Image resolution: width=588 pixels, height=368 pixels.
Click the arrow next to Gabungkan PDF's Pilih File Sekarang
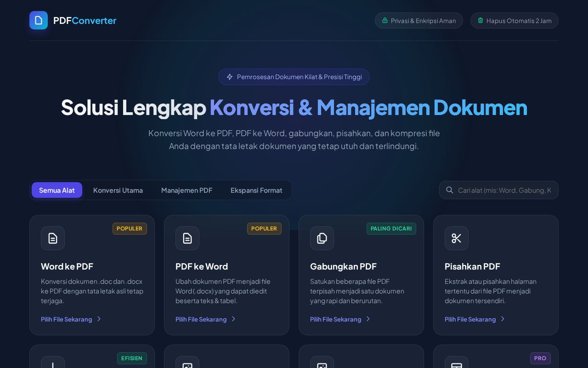368,319
